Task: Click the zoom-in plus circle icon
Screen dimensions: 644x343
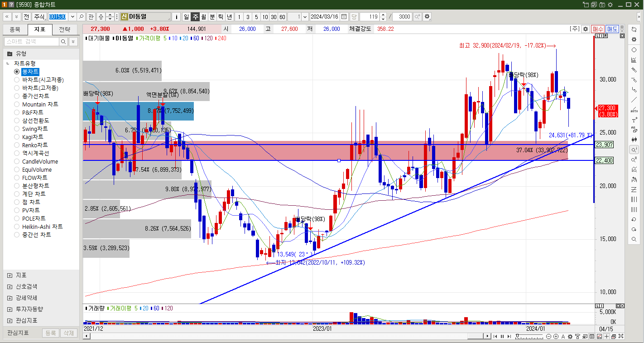Action: click(556, 336)
